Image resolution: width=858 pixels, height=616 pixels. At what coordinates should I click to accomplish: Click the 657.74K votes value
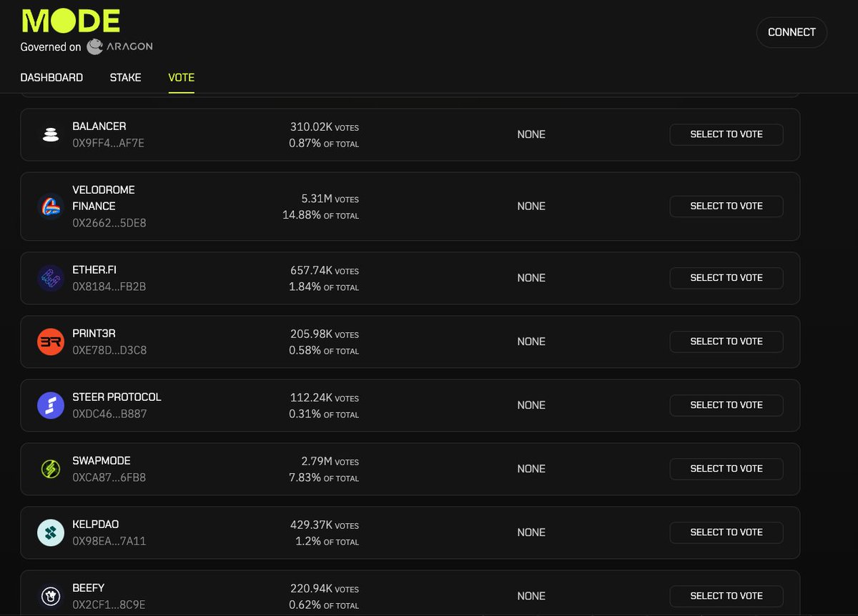324,271
